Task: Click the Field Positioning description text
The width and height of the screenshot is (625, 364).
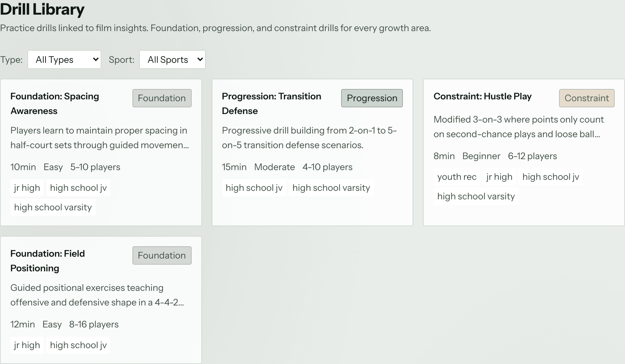Action: (x=97, y=295)
